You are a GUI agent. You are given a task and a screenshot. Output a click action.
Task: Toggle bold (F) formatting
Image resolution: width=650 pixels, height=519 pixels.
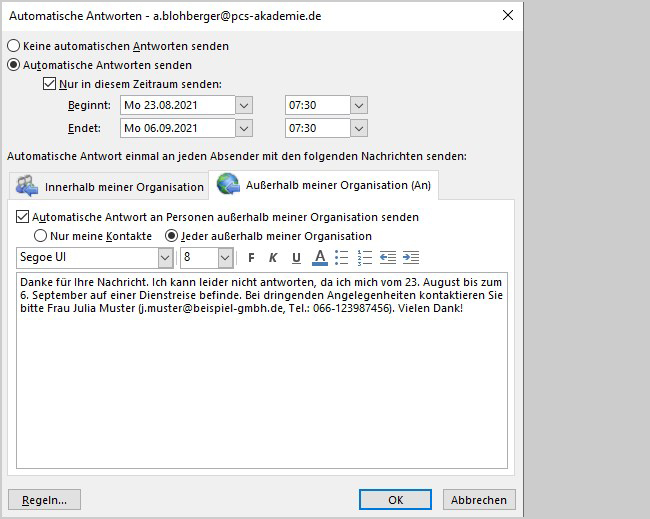point(251,257)
